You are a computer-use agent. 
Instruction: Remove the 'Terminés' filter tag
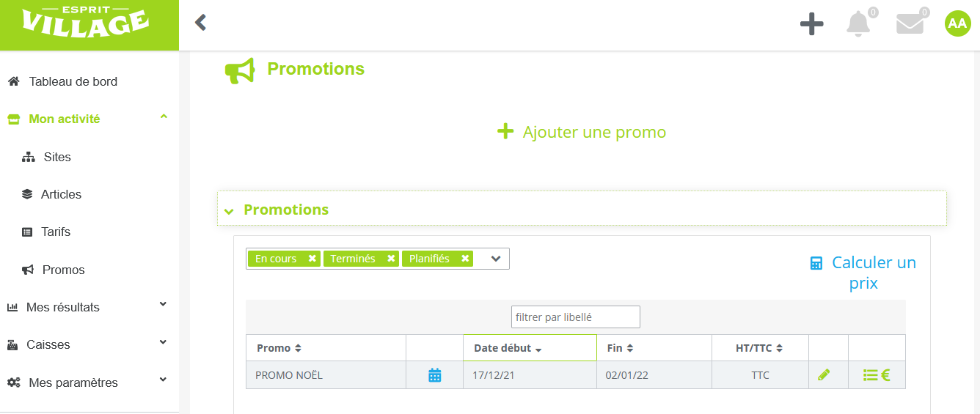(x=391, y=259)
